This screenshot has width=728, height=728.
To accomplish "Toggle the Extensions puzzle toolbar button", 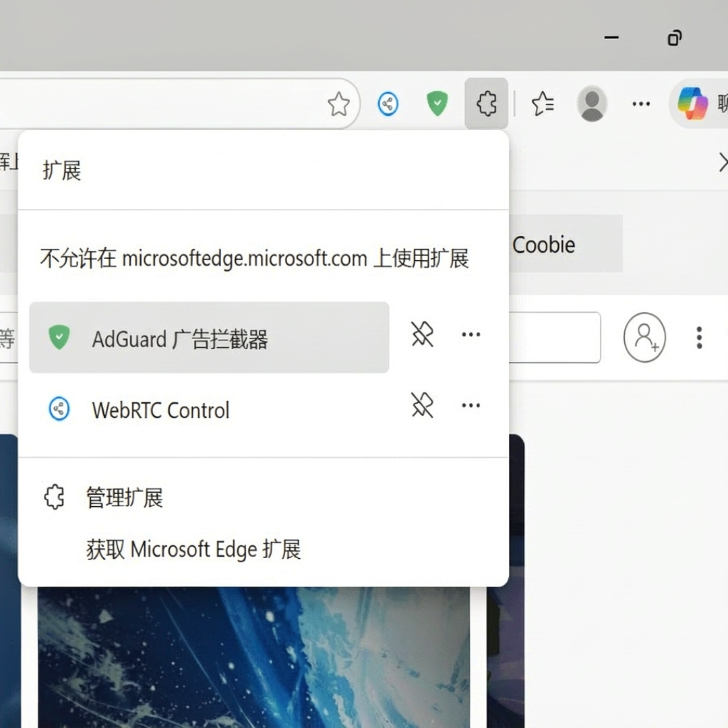I will point(486,104).
